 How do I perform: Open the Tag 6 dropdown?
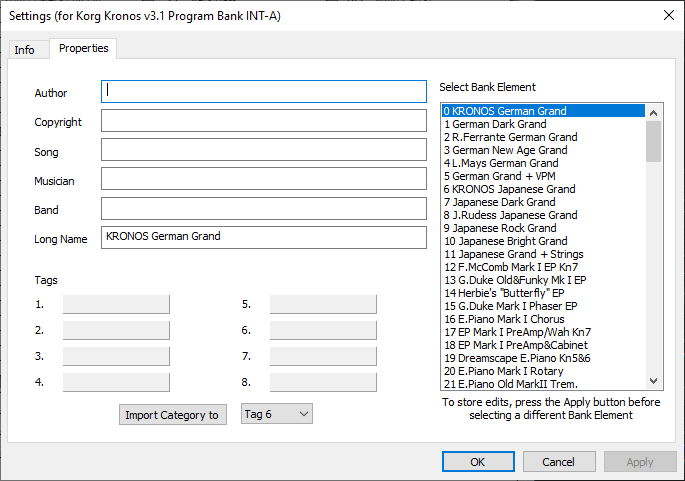[x=277, y=414]
